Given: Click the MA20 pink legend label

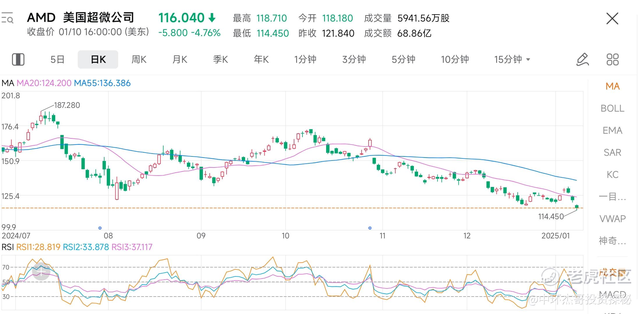Looking at the screenshot, I should click(44, 83).
